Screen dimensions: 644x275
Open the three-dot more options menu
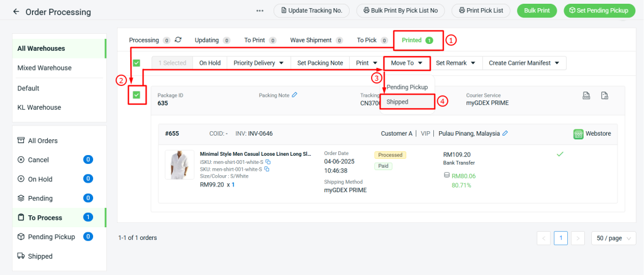click(260, 11)
